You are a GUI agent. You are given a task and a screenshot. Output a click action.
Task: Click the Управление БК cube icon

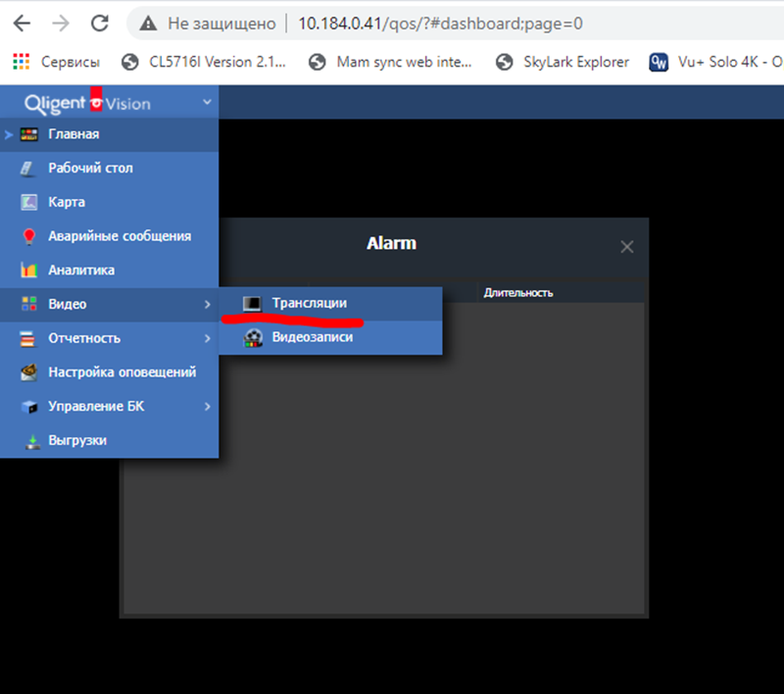point(29,407)
